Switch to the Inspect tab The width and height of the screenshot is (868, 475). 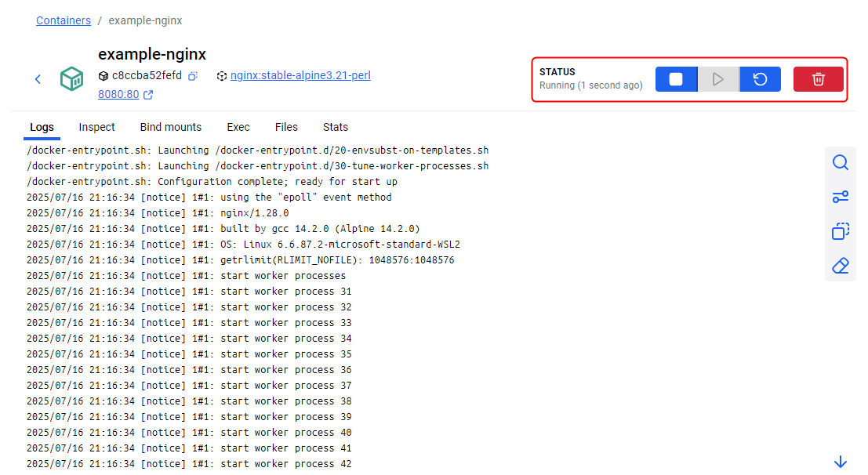[97, 127]
